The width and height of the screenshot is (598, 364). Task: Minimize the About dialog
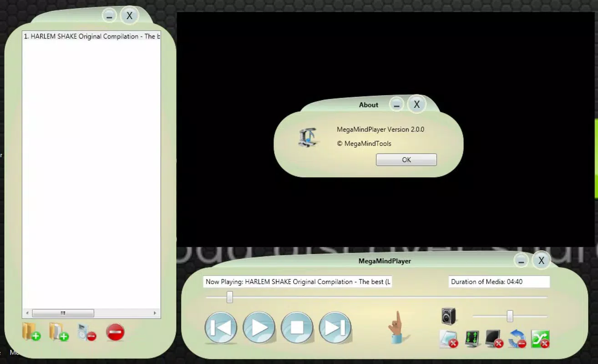(397, 105)
